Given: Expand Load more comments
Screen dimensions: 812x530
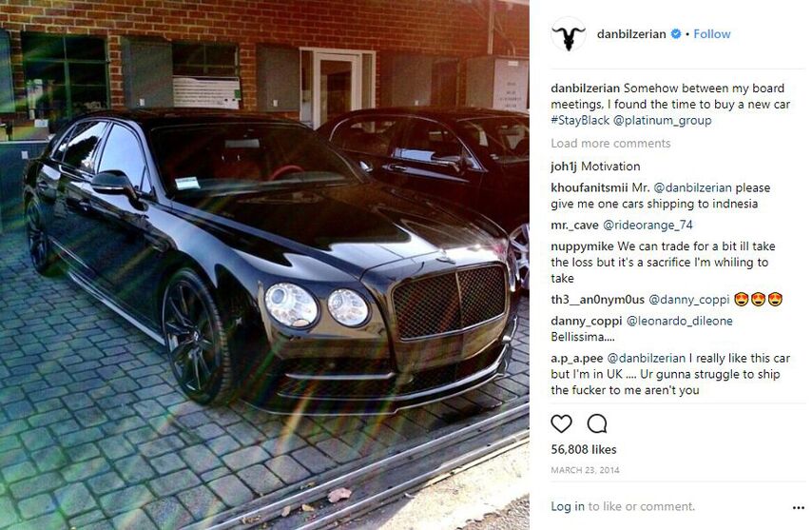Looking at the screenshot, I should (x=610, y=143).
